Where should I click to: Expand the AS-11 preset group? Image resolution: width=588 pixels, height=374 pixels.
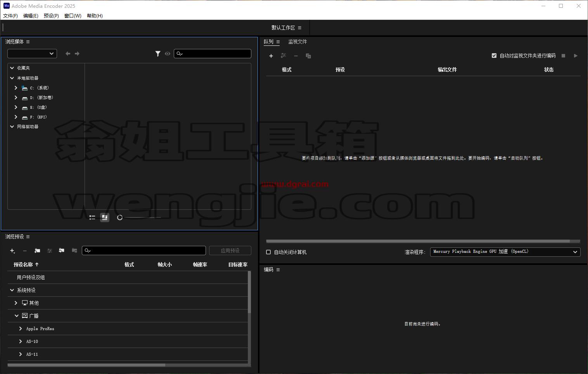point(21,354)
